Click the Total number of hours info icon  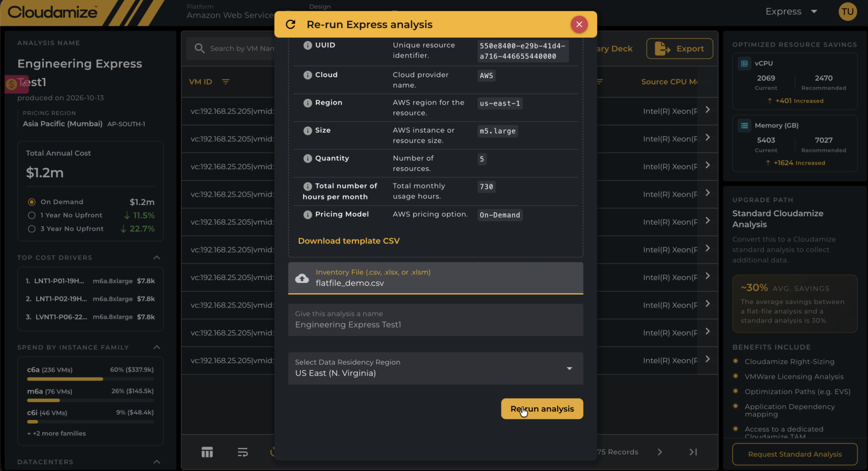(x=307, y=186)
